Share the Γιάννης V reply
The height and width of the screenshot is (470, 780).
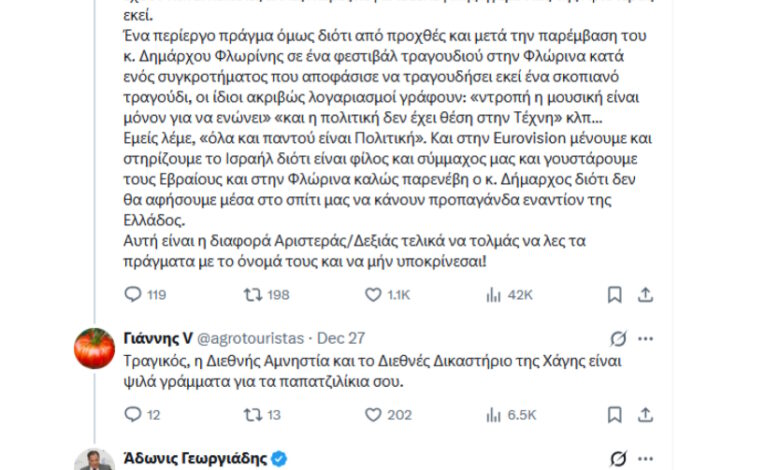coord(646,414)
